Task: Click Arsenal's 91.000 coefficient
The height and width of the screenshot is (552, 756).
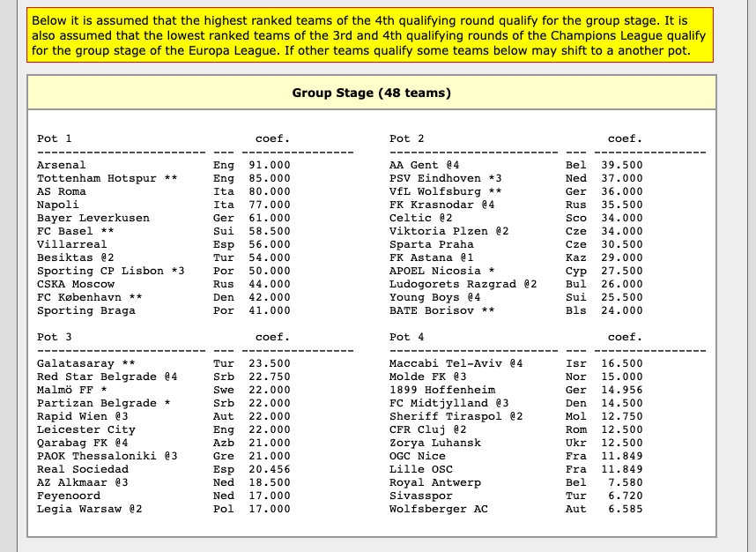Action: (270, 165)
